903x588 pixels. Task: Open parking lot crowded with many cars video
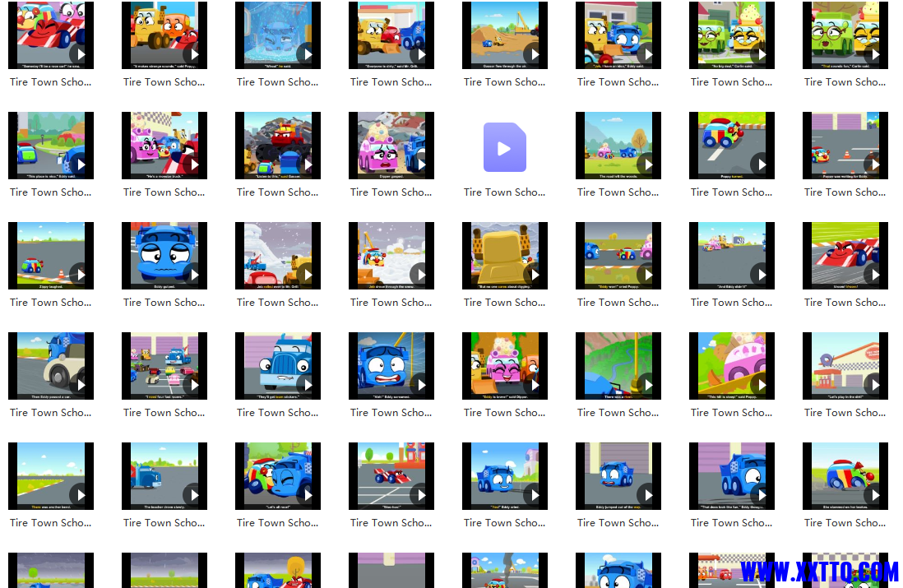(x=164, y=365)
